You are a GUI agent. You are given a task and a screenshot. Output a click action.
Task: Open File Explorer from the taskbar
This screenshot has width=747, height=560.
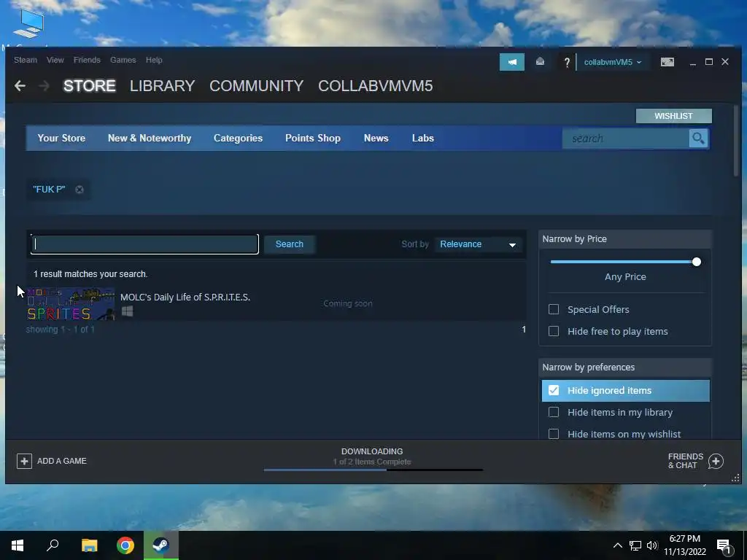[89, 545]
